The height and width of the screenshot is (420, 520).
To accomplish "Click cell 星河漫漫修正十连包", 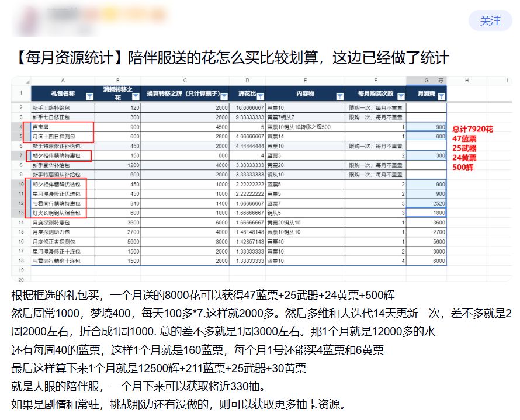I will [63, 251].
